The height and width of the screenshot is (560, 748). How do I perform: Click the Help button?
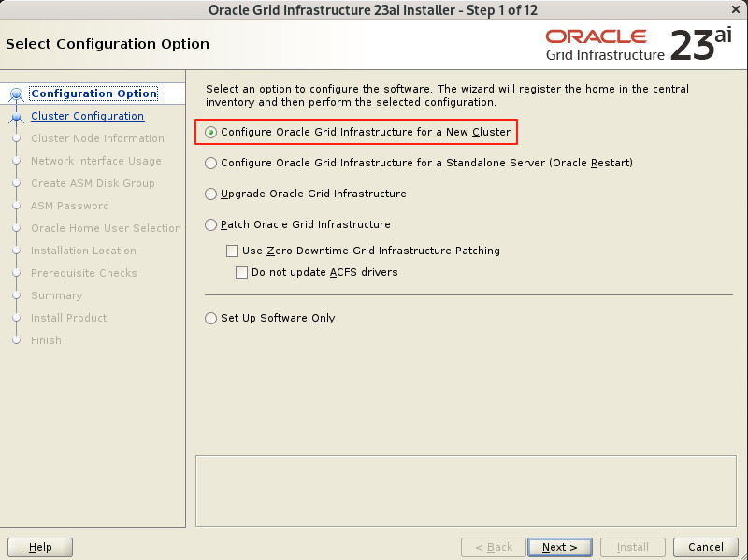pos(40,547)
